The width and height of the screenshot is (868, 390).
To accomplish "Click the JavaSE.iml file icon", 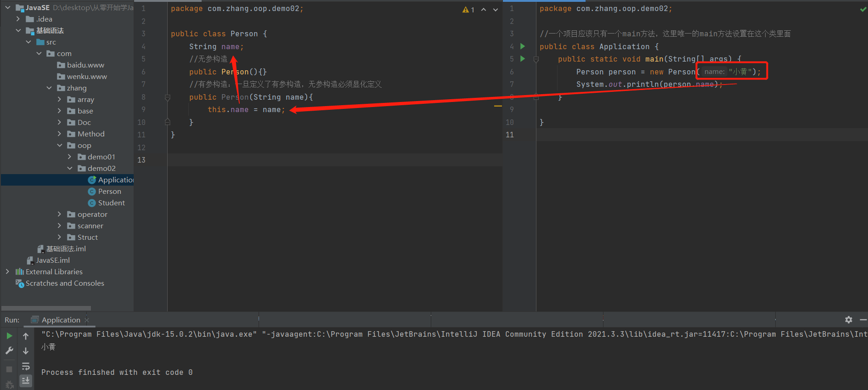I will tap(30, 260).
